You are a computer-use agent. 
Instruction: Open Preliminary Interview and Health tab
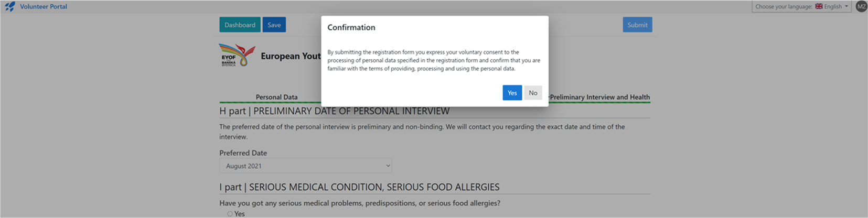point(599,97)
